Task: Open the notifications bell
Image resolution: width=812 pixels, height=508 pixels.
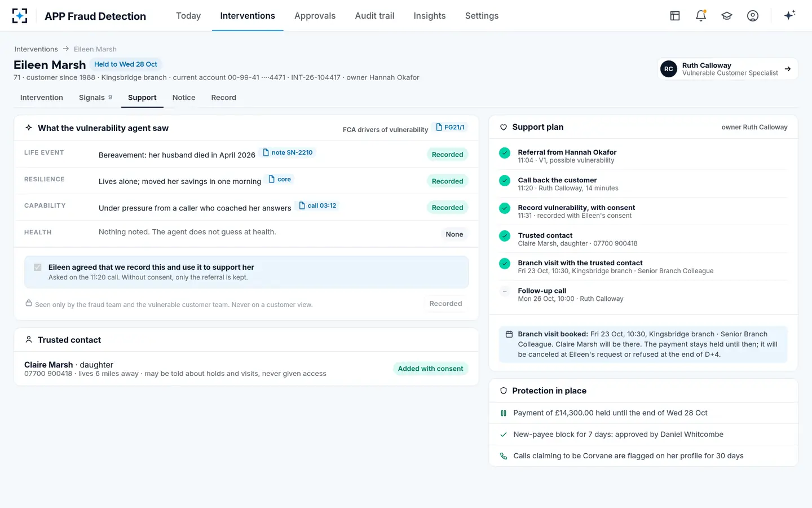Action: pyautogui.click(x=701, y=16)
